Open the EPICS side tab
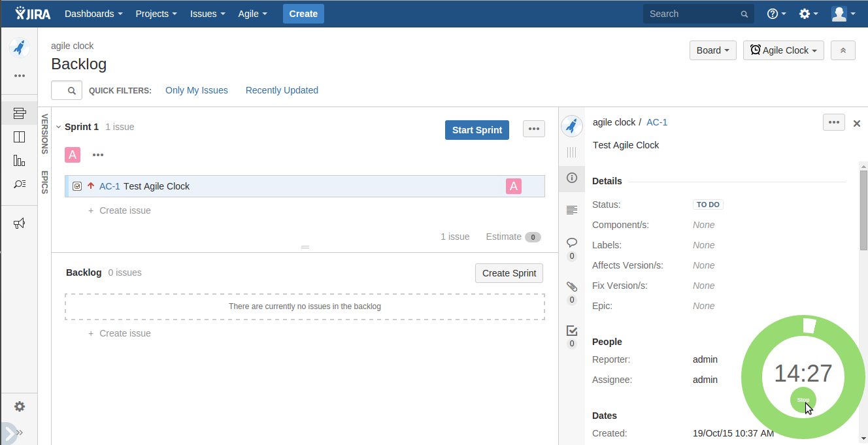This screenshot has width=868, height=445. click(44, 182)
